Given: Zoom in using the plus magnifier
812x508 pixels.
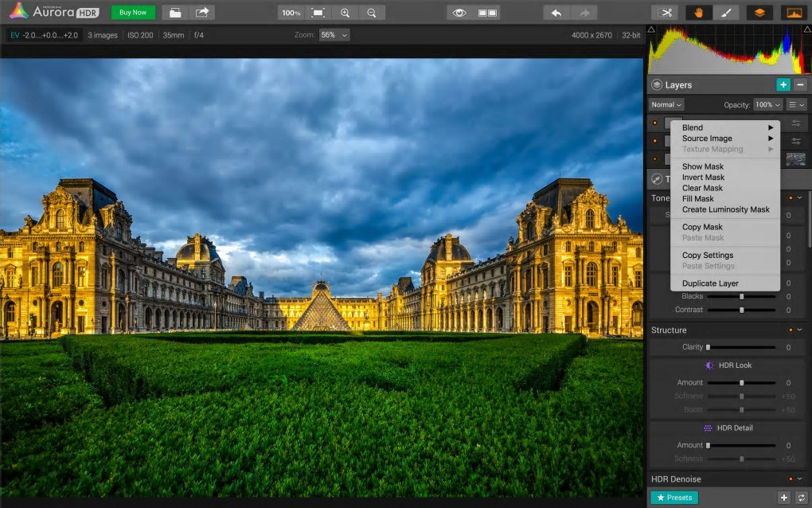Looking at the screenshot, I should [345, 13].
